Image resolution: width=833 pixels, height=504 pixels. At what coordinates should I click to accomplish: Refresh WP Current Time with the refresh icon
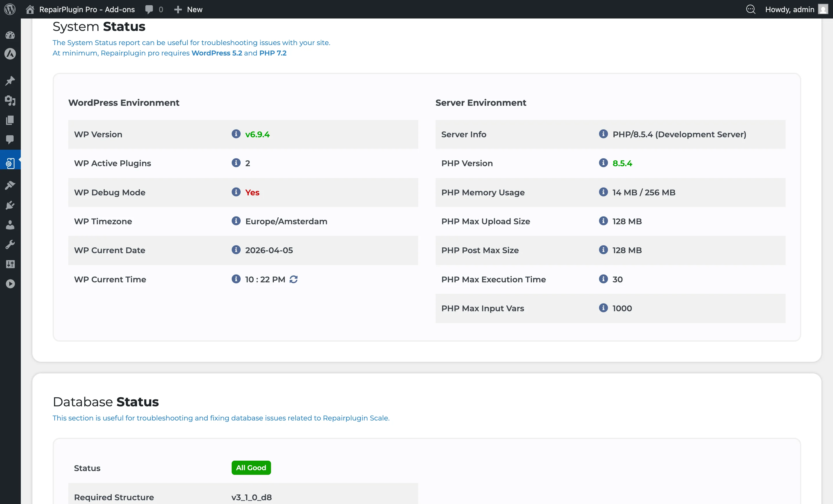coord(294,279)
